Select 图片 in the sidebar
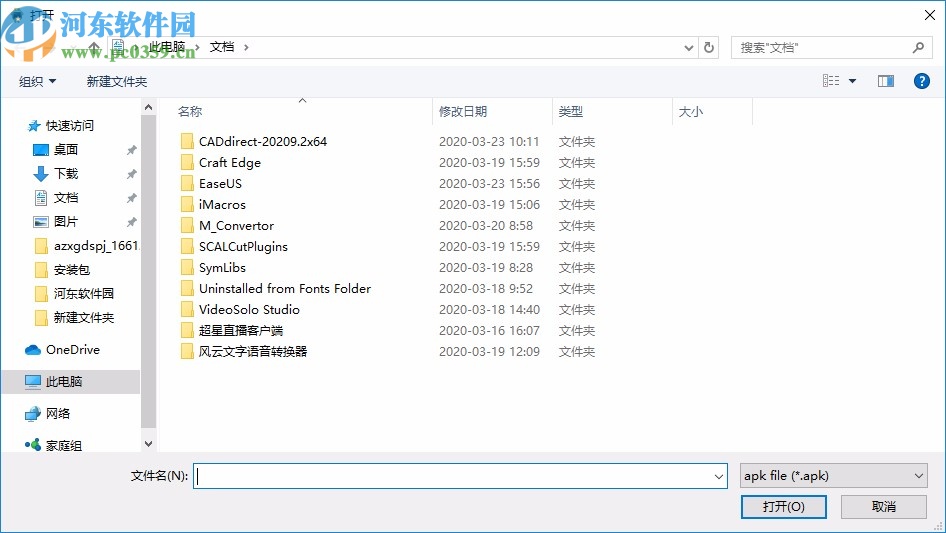 (x=66, y=222)
